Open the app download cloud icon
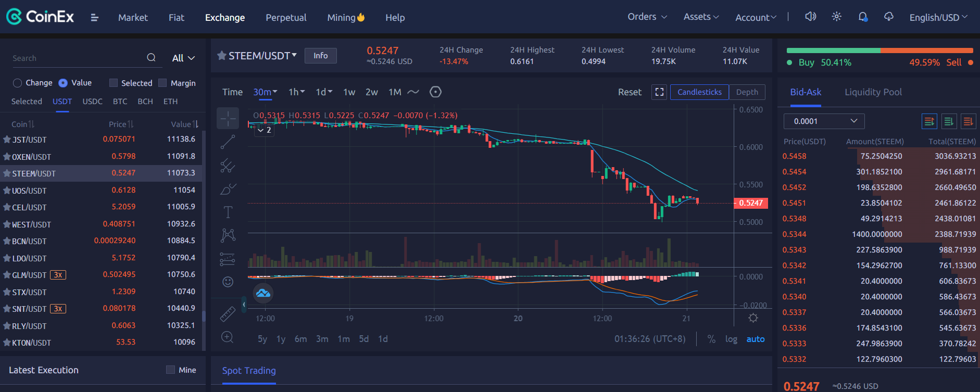The width and height of the screenshot is (980, 392). click(889, 17)
